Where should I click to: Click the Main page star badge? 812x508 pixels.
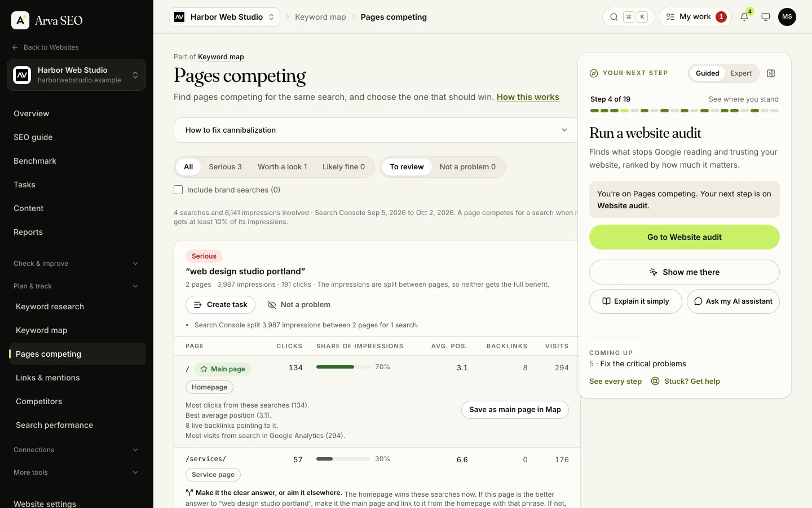[223, 369]
